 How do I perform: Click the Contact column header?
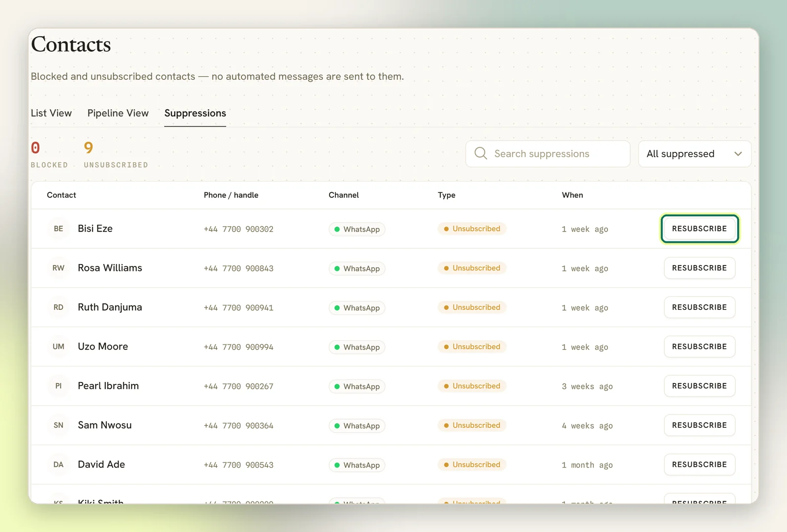[x=61, y=195]
